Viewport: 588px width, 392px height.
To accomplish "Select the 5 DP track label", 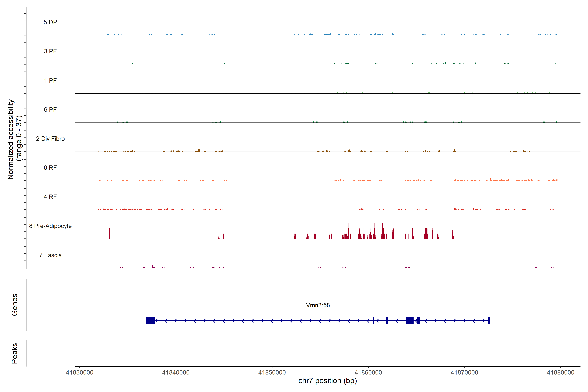I will (x=50, y=22).
